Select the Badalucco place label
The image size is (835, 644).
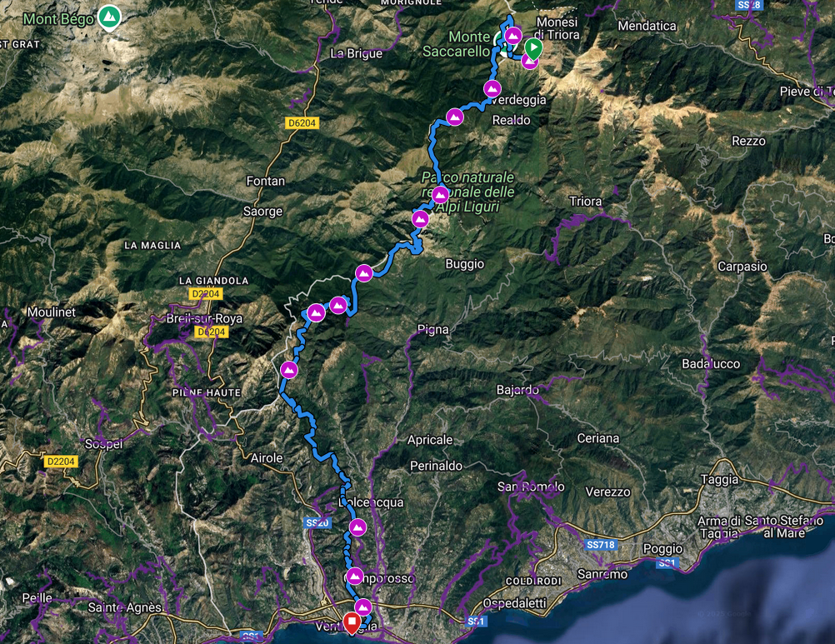[x=711, y=364]
